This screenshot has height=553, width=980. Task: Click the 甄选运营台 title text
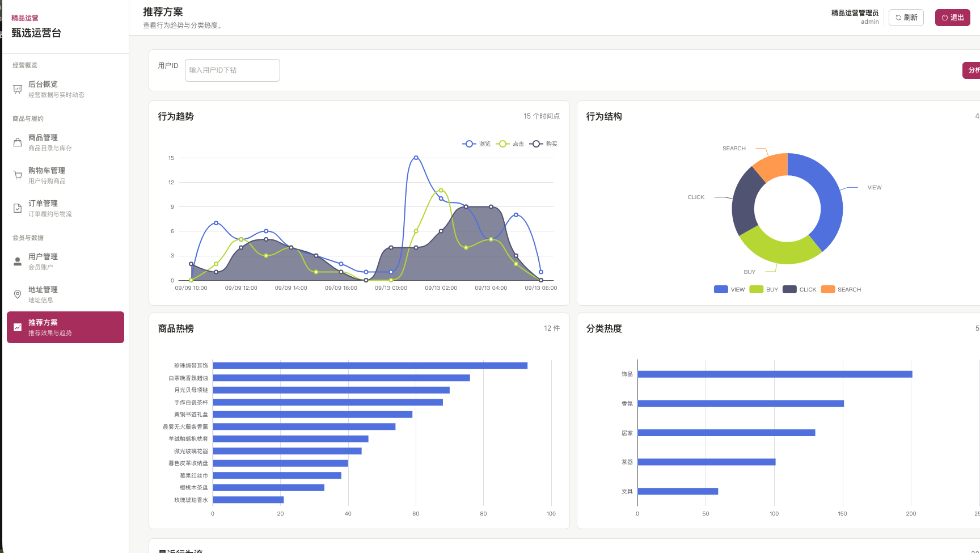(x=36, y=33)
